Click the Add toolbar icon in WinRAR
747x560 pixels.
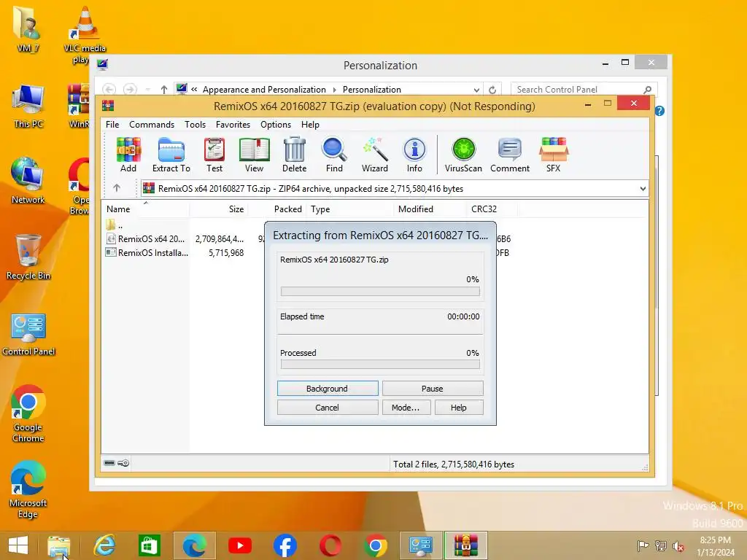(x=128, y=155)
